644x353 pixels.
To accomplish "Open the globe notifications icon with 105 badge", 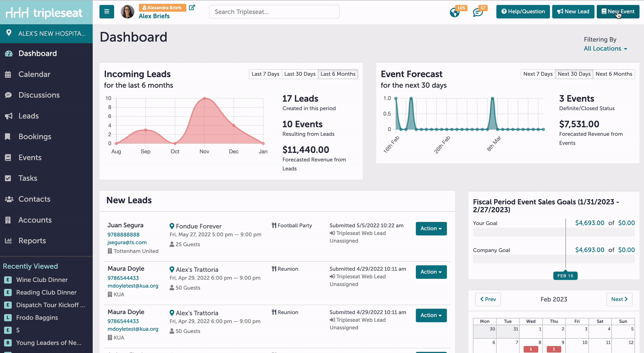I will [455, 12].
